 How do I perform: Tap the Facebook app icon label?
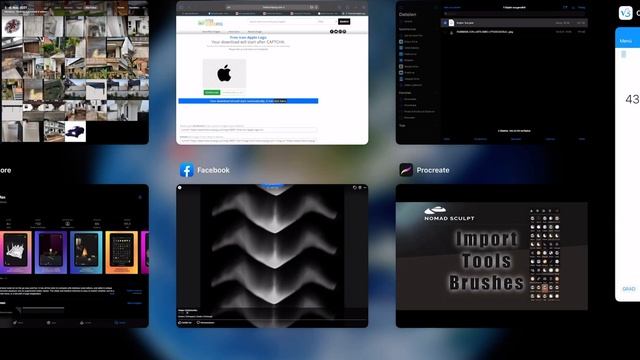[x=213, y=170]
